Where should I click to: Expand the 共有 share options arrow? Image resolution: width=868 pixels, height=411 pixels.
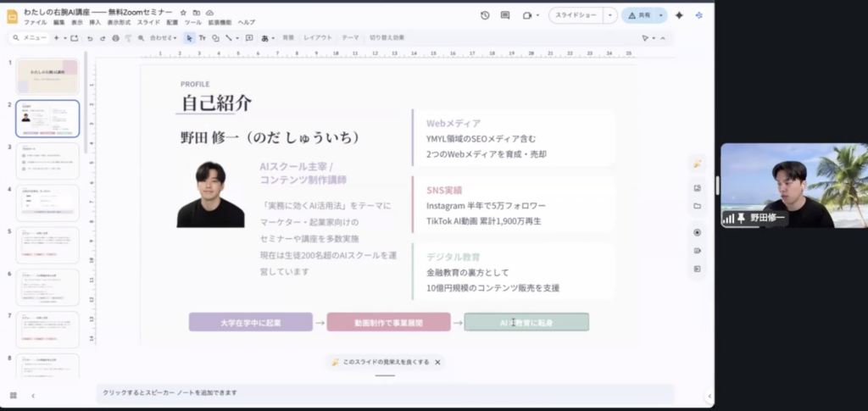tap(660, 15)
